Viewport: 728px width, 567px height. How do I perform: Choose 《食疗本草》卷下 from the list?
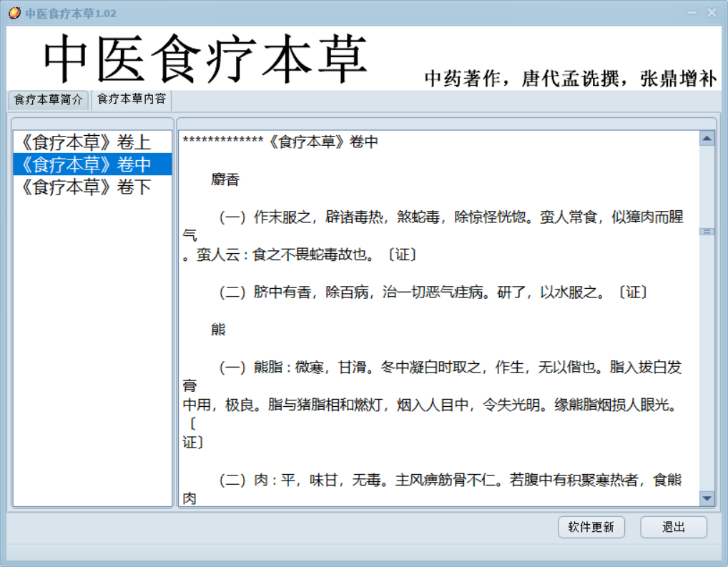86,187
